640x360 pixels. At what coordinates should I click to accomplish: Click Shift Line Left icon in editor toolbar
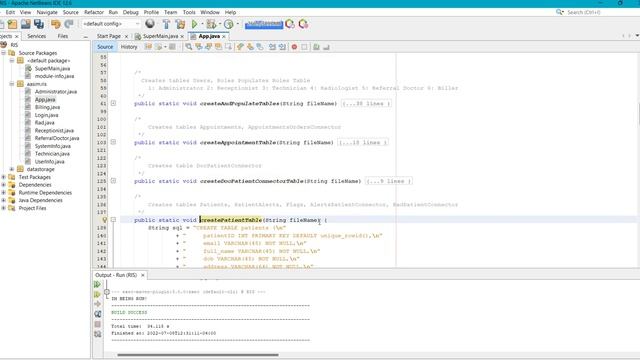point(272,47)
